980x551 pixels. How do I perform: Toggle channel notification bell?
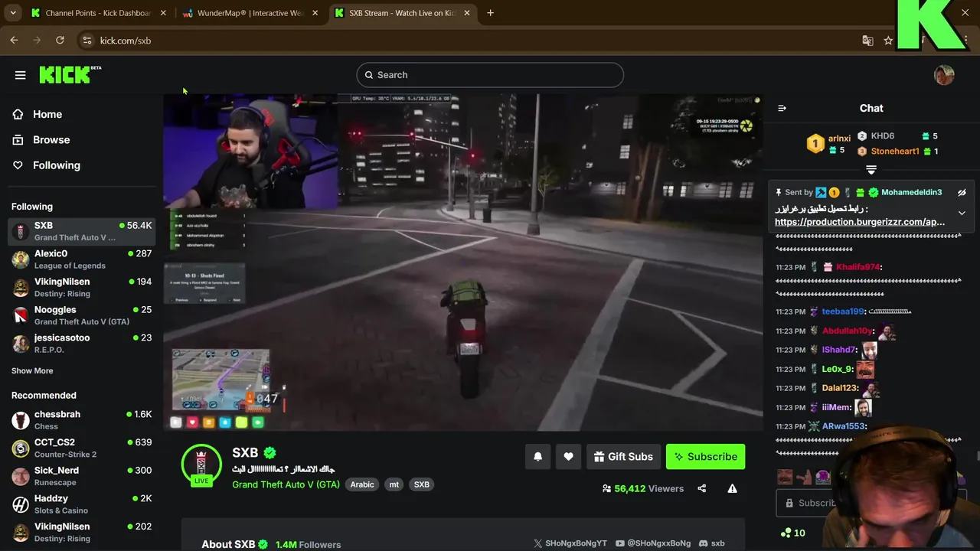pyautogui.click(x=537, y=457)
